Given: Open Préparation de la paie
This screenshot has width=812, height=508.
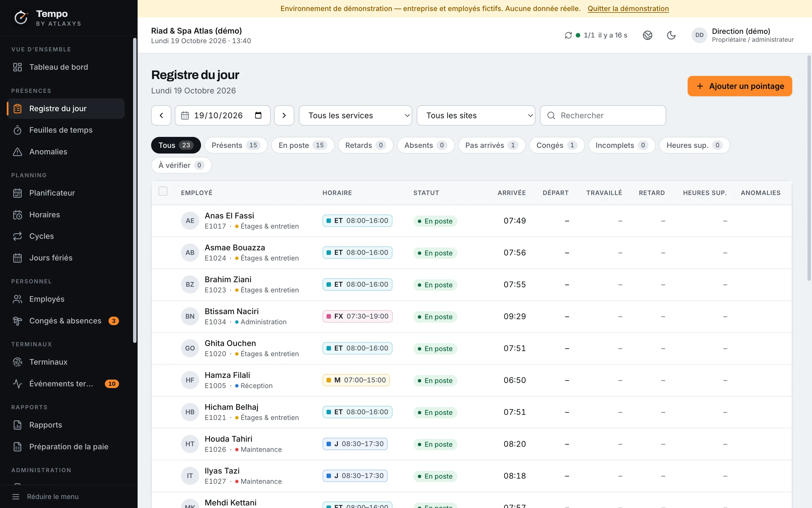Looking at the screenshot, I should click(66, 446).
